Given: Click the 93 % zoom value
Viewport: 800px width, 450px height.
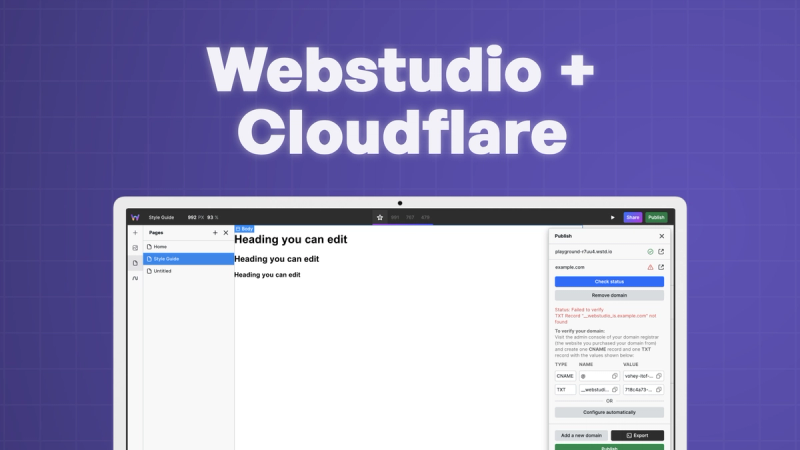Looking at the screenshot, I should tap(213, 217).
